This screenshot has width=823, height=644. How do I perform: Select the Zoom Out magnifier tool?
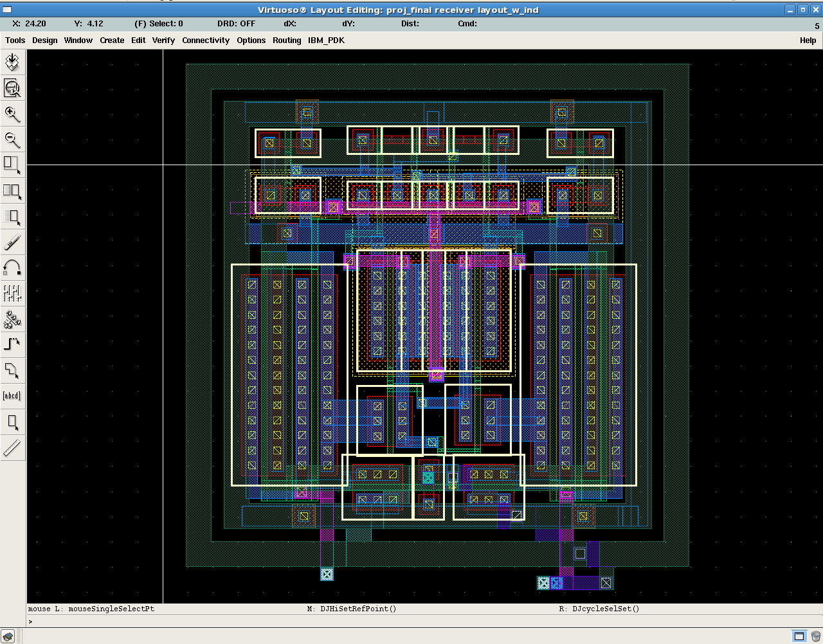click(x=12, y=139)
